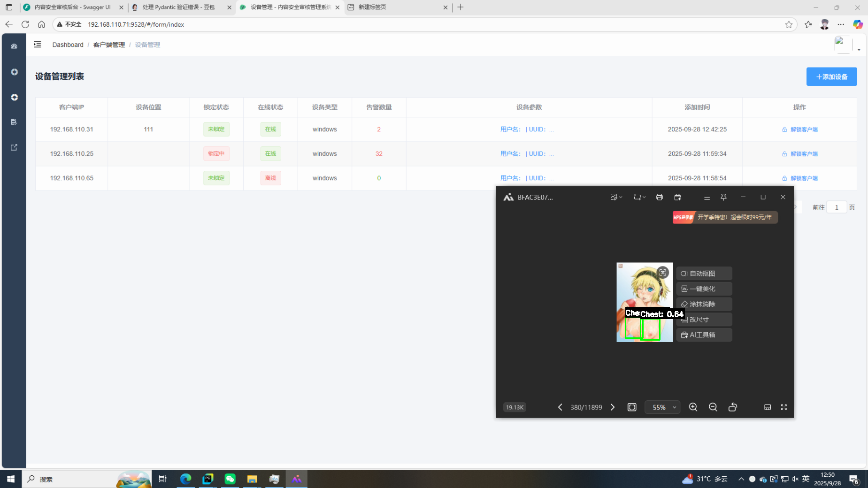Toggle the thumbnail strip icon in viewer
The height and width of the screenshot is (488, 868).
click(768, 407)
